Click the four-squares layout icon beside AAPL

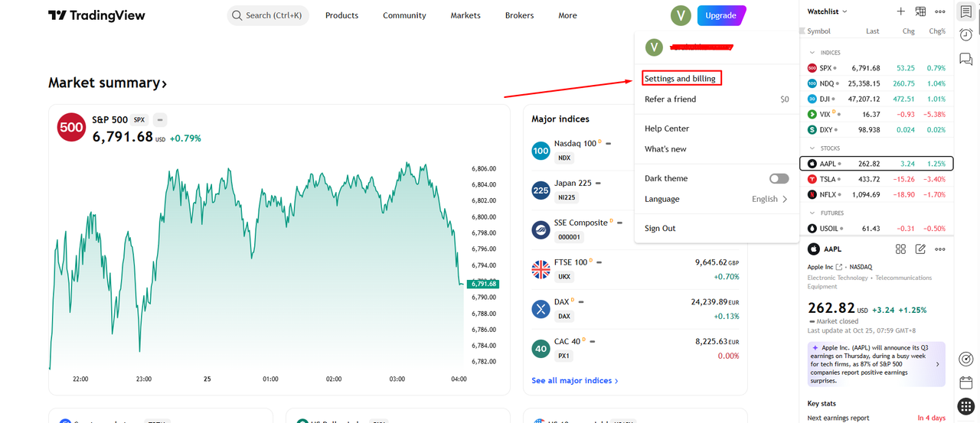(901, 249)
